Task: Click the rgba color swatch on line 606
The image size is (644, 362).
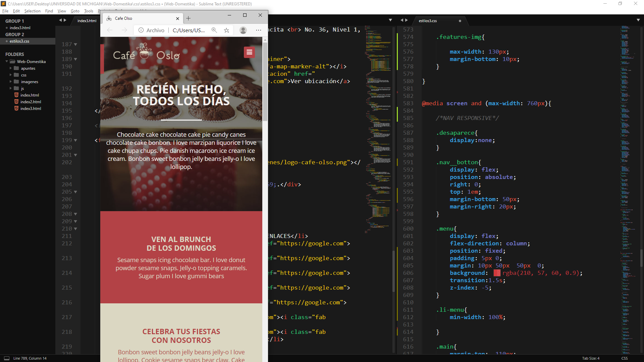Action: 497,273
